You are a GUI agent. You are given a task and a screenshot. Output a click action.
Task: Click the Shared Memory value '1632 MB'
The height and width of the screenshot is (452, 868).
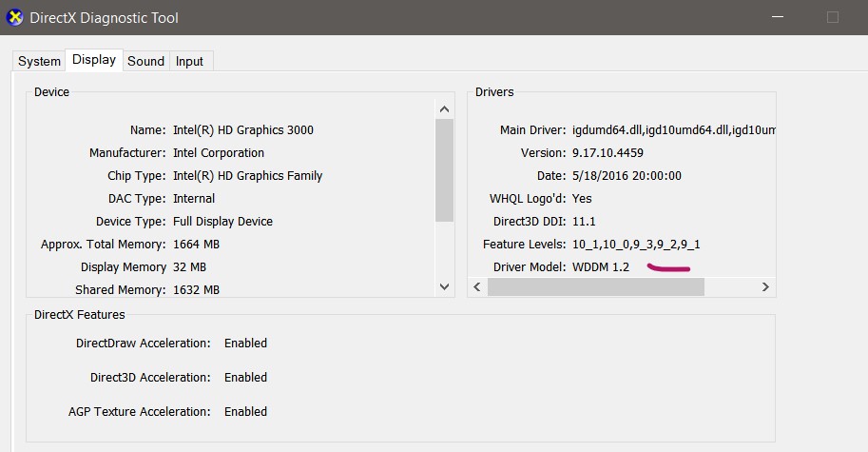click(196, 289)
